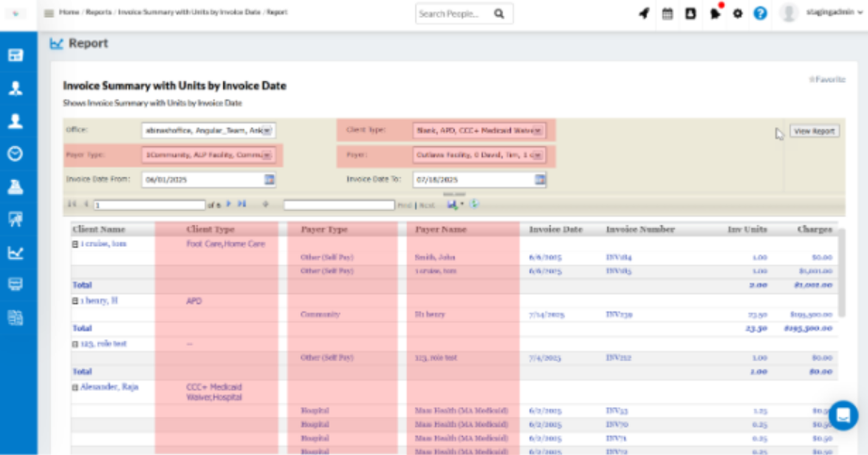This screenshot has width=868, height=455.
Task: Toggle the hamburger menu icon
Action: (49, 13)
